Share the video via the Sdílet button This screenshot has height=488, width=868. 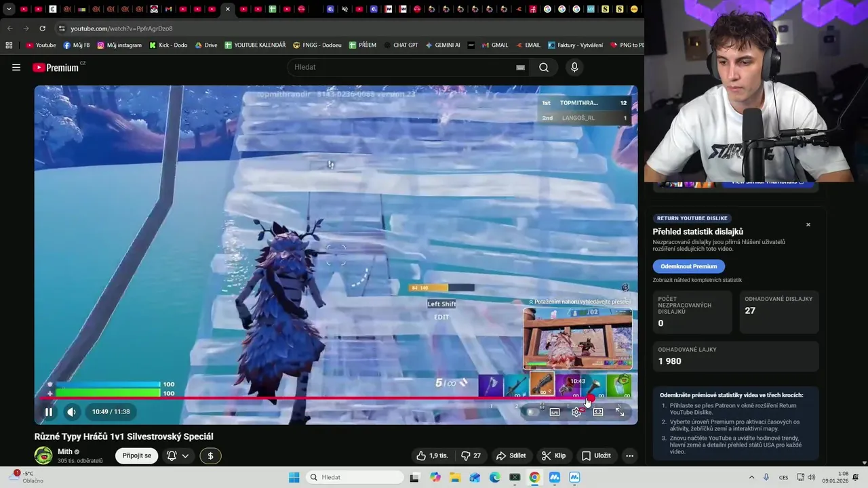[x=511, y=455]
